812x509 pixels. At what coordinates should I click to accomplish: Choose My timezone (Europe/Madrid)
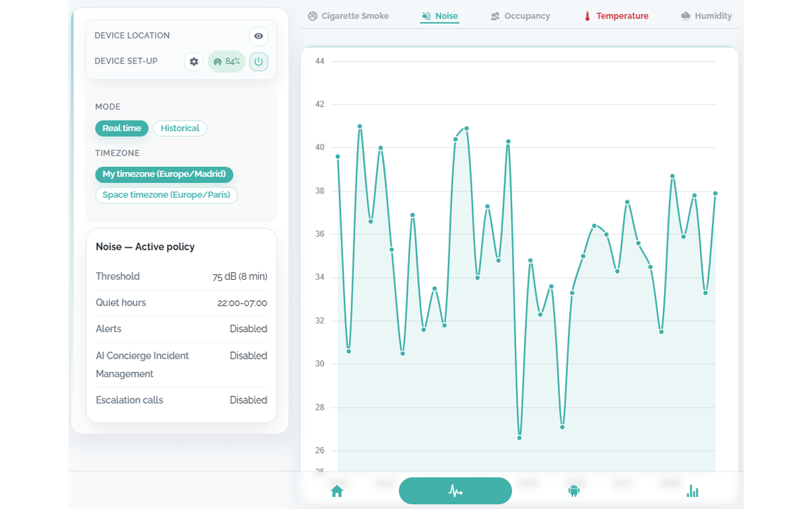click(164, 174)
